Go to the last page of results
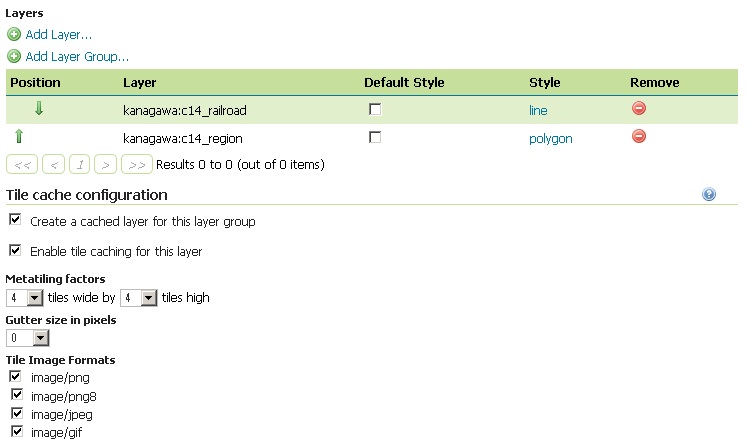 138,164
